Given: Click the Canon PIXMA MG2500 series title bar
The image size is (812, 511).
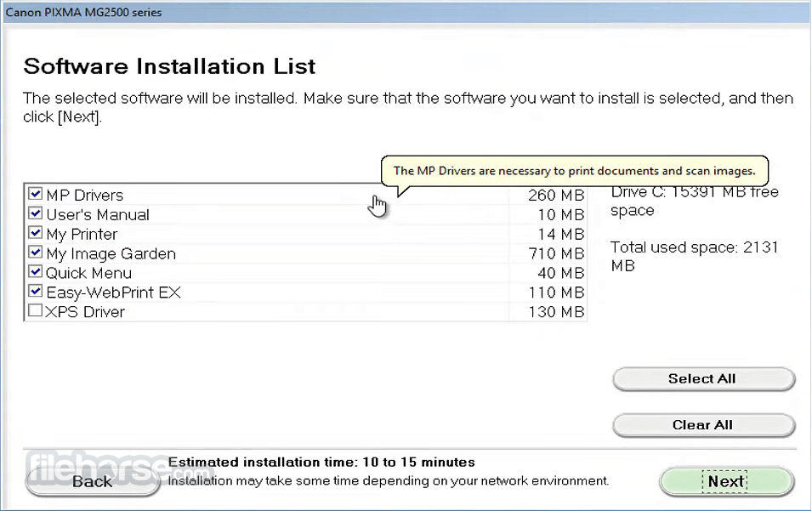Looking at the screenshot, I should pos(406,12).
